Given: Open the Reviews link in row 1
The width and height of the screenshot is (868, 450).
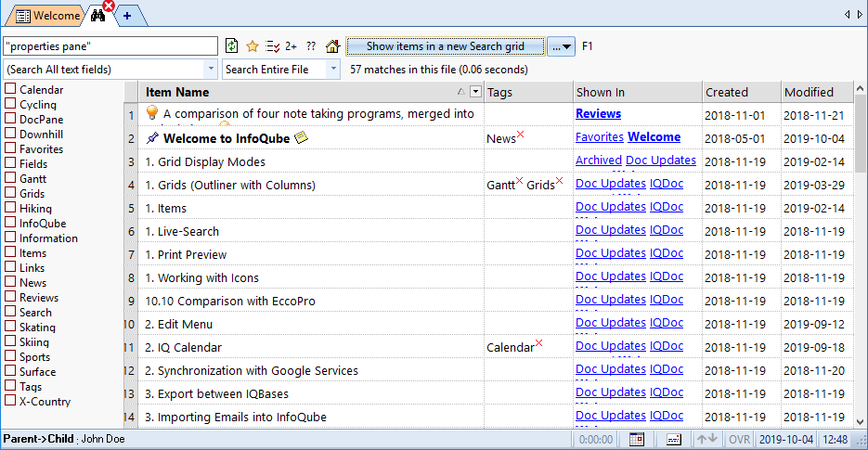Looking at the screenshot, I should (x=599, y=113).
